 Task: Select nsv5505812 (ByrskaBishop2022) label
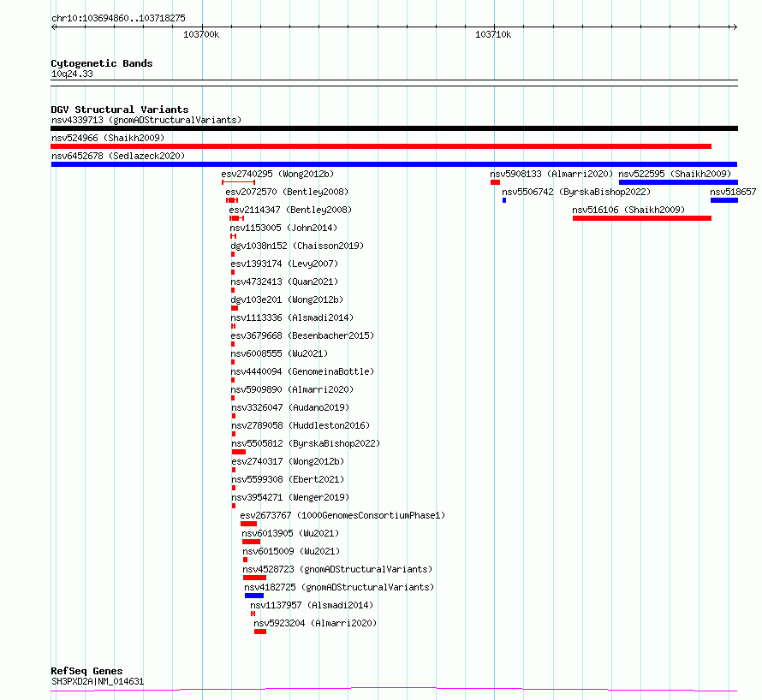(x=306, y=443)
